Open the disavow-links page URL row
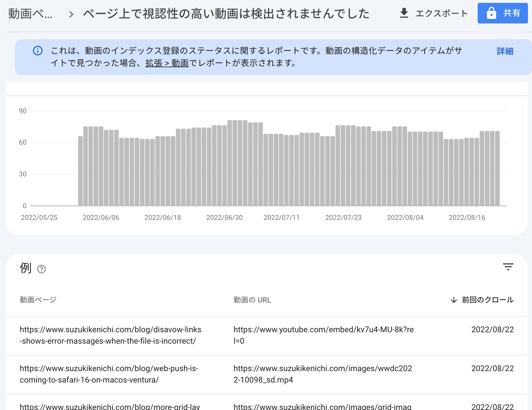This screenshot has width=532, height=410. click(x=110, y=335)
